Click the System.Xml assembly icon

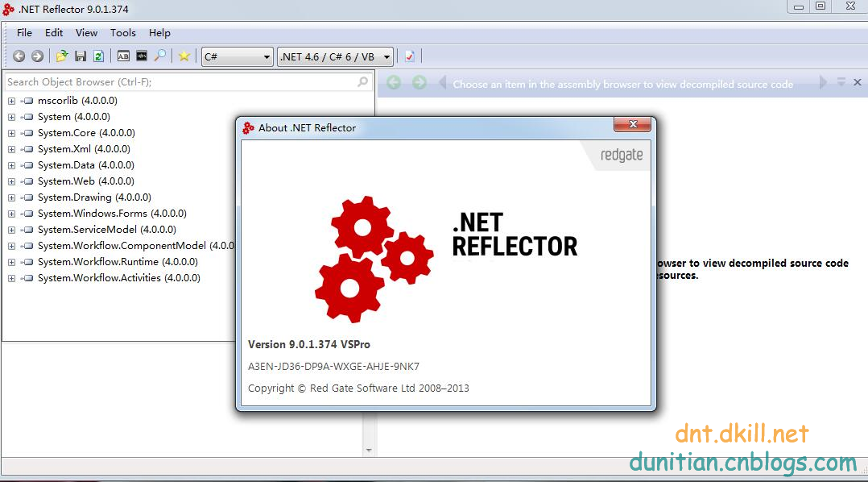(27, 149)
